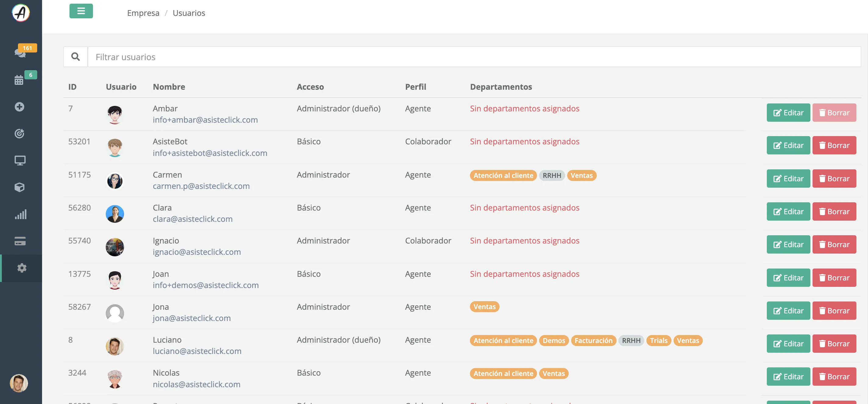
Task: Edit user Carmen
Action: 788,179
